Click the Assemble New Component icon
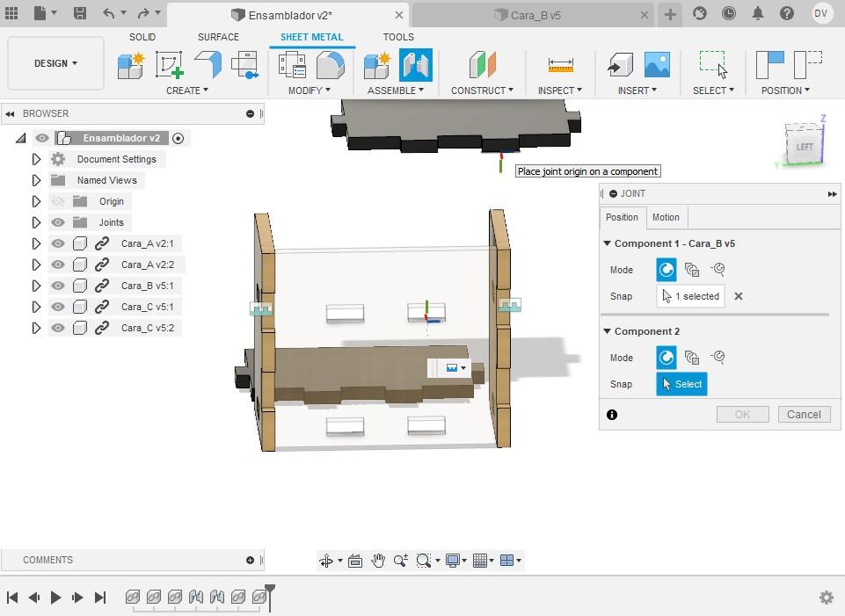The image size is (845, 616). pos(377,65)
